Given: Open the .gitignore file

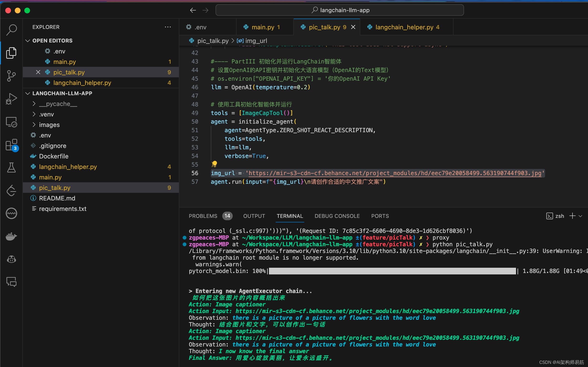Looking at the screenshot, I should 101,145.
